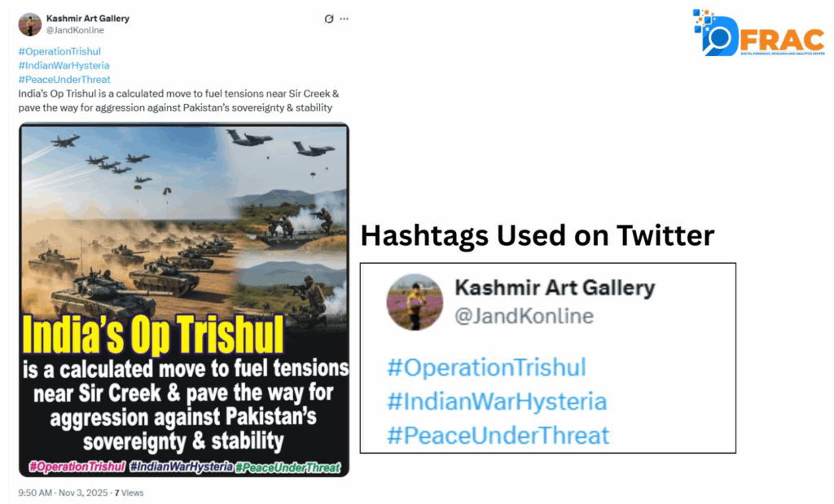The width and height of the screenshot is (834, 504).
Task: Click the 9:50 AM Nov 3, 2025 timestamp
Action: [63, 493]
